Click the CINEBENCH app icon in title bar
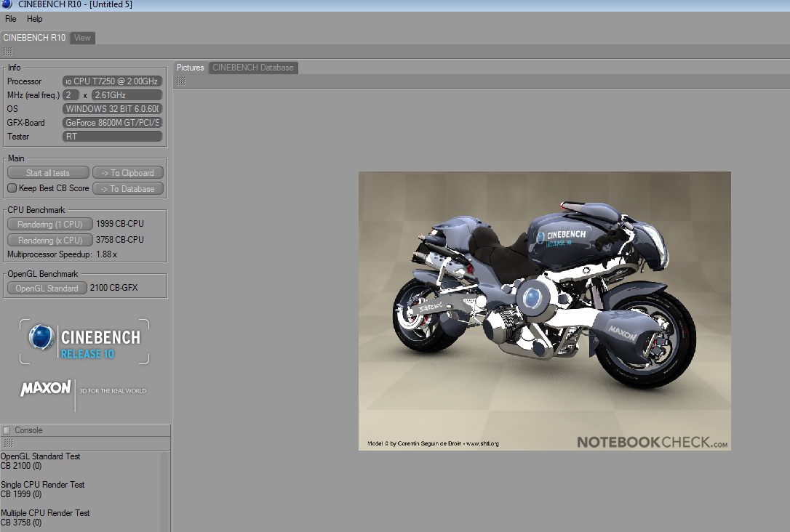The height and width of the screenshot is (532, 790). point(6,4)
